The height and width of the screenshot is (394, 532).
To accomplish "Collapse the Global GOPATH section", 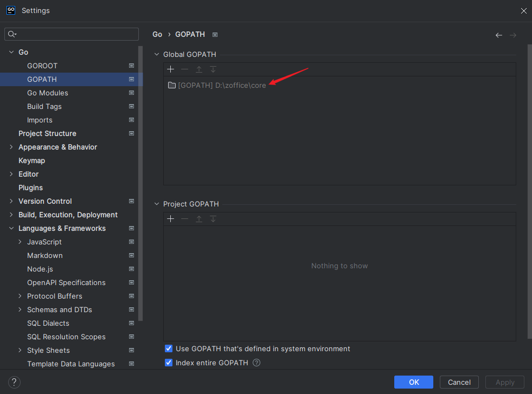I will pos(157,55).
